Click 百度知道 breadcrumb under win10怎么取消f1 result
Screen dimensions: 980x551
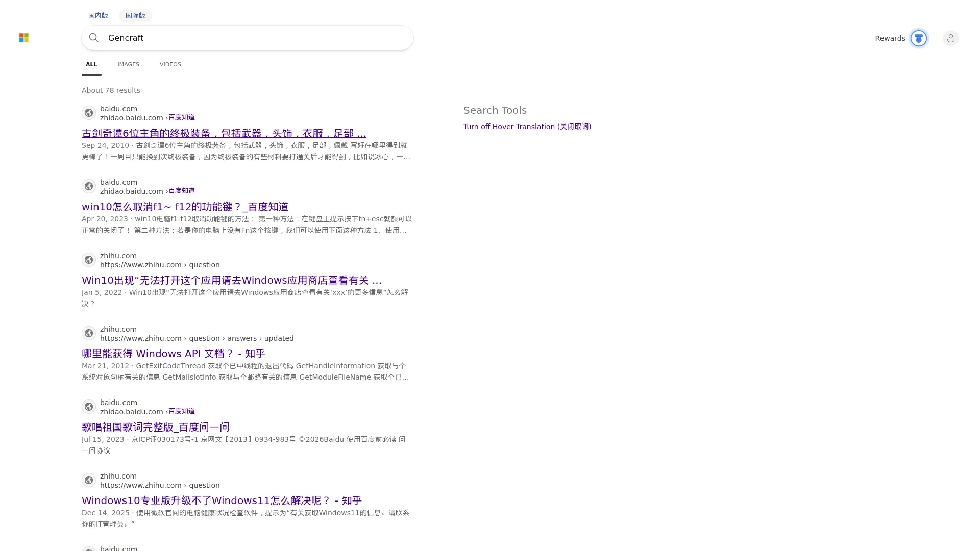[x=182, y=191]
